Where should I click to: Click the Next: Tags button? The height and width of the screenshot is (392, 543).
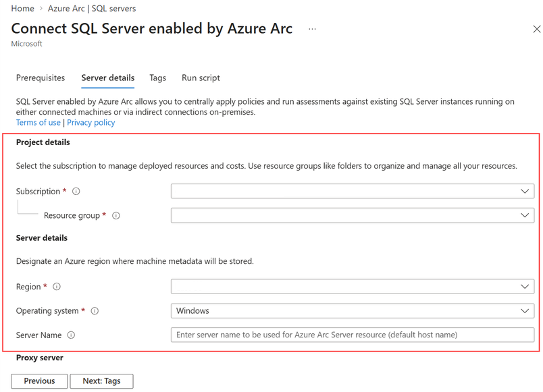101,381
